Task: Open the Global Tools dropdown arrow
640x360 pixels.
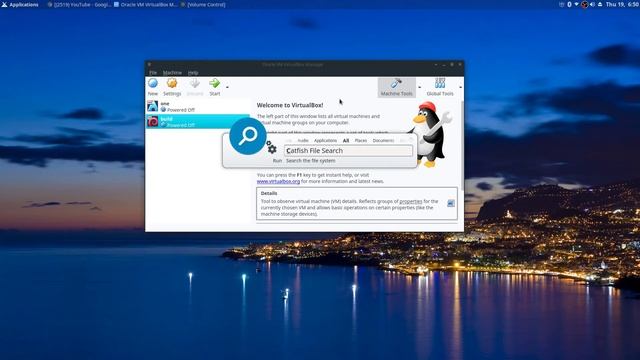Action: (x=460, y=87)
